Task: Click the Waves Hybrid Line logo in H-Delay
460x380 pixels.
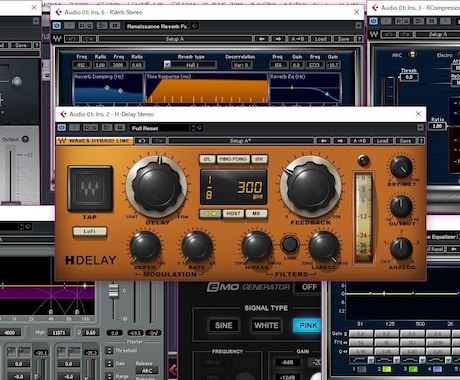Action: click(x=94, y=141)
